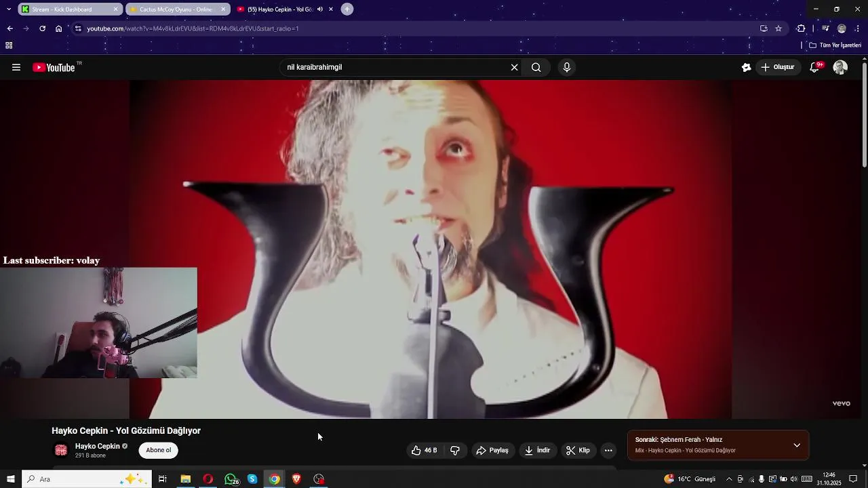Open Hayko Cepkin channel avatar

click(61, 450)
